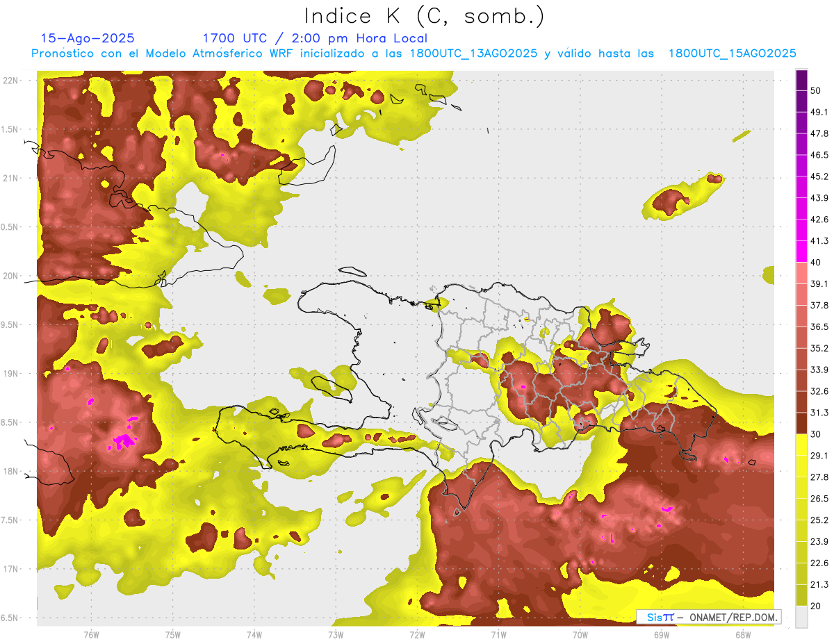Click the legend value '46.5'
This screenshot has height=644, width=834.
(819, 155)
